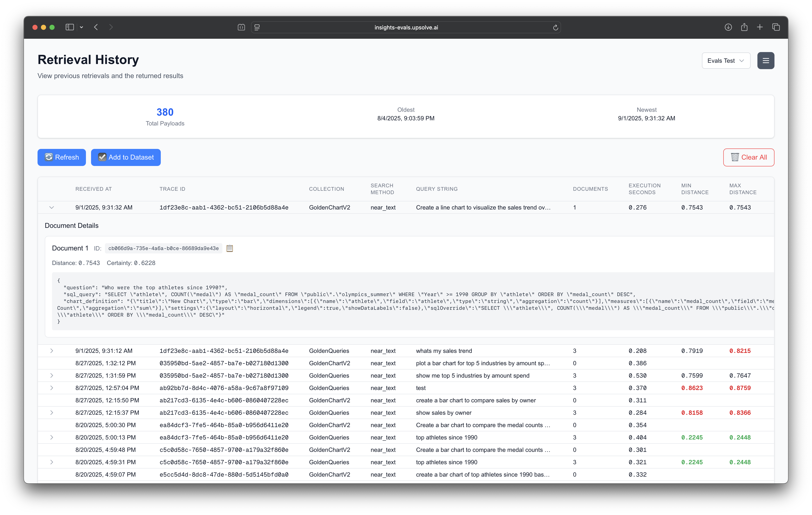The width and height of the screenshot is (812, 515).
Task: Expand the 'test' query row
Action: click(x=52, y=388)
